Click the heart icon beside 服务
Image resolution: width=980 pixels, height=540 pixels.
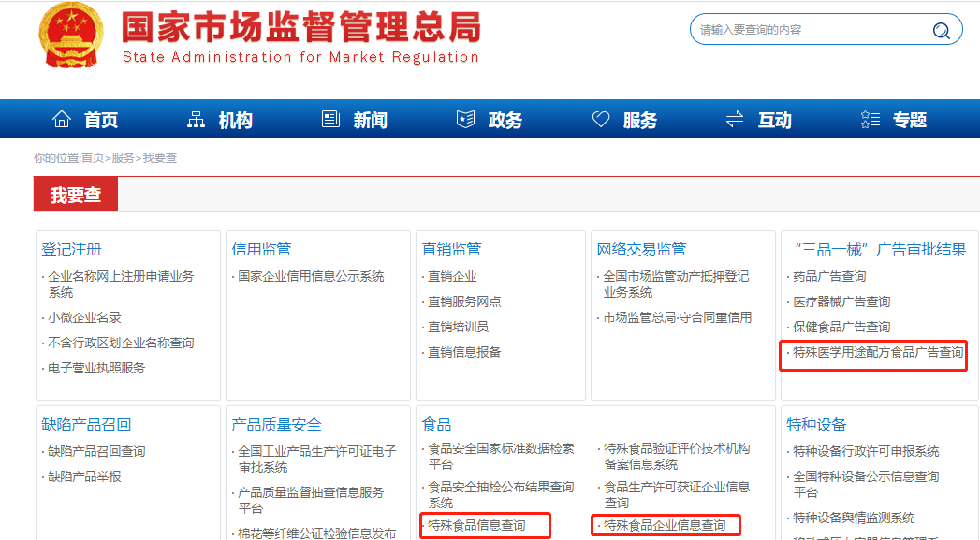[601, 119]
